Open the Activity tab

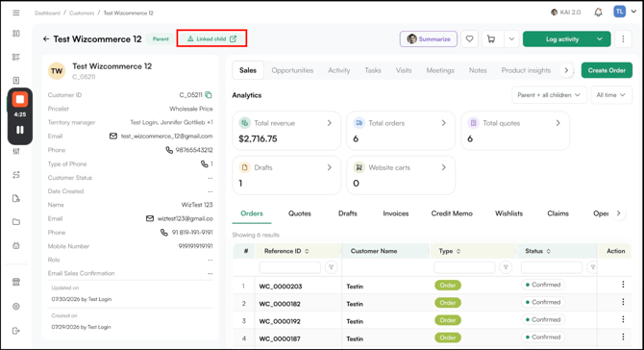click(339, 70)
